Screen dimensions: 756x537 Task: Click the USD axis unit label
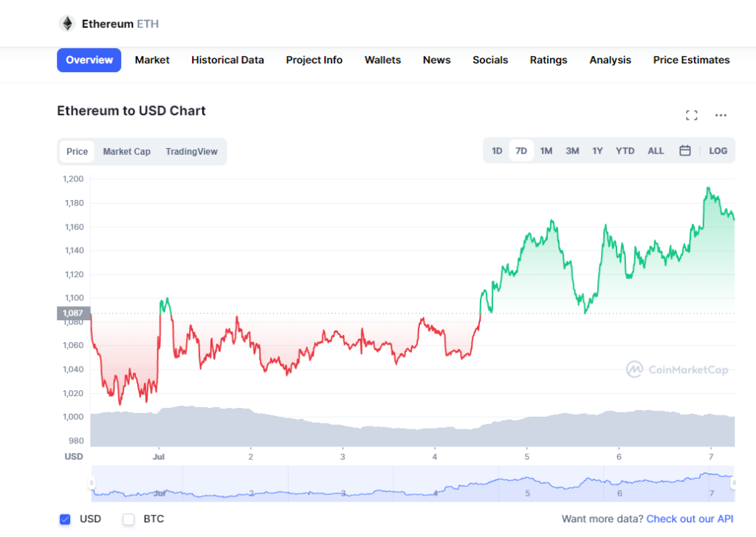coord(74,457)
